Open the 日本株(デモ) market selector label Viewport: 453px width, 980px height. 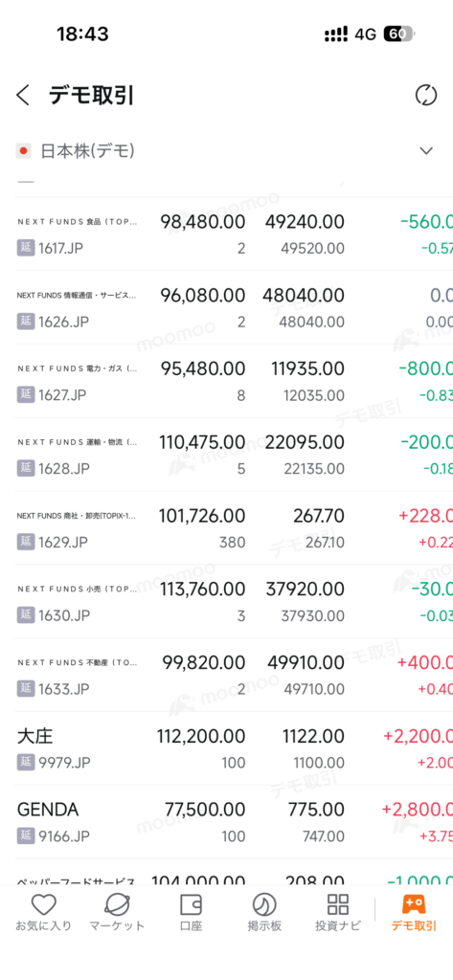tap(87, 150)
